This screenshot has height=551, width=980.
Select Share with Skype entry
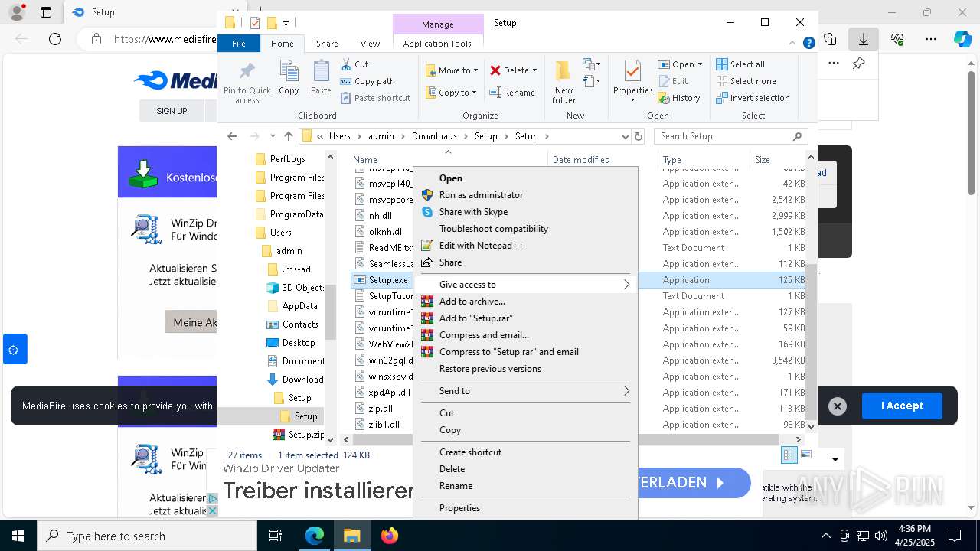(x=525, y=212)
